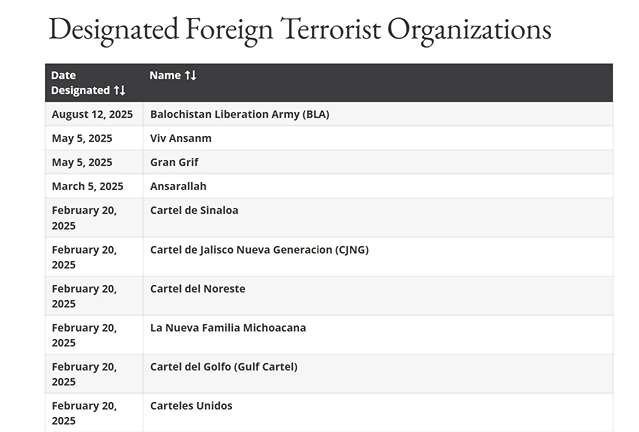This screenshot has width=639, height=432.
Task: Click the Gran Grif May 5, 2025 date
Action: 82,162
